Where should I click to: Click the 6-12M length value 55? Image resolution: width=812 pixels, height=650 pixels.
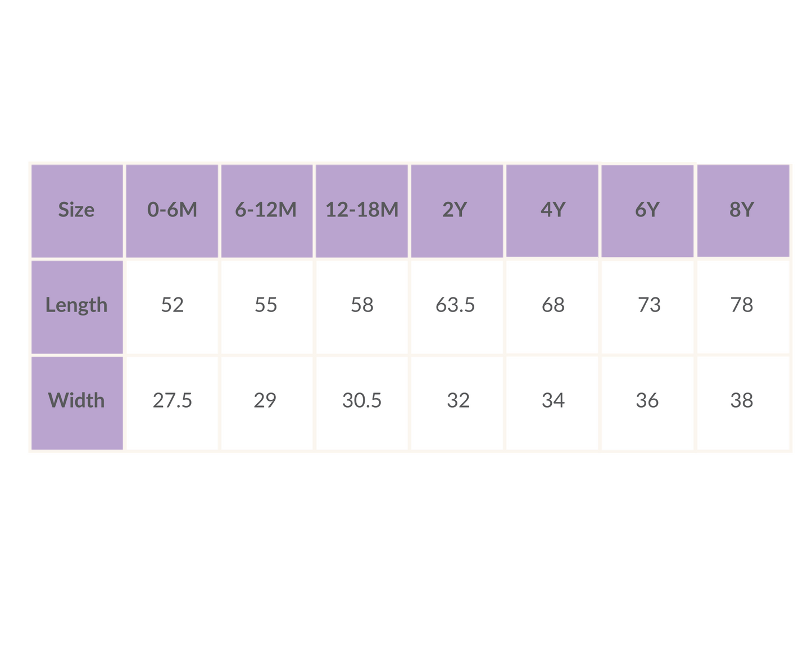266,306
